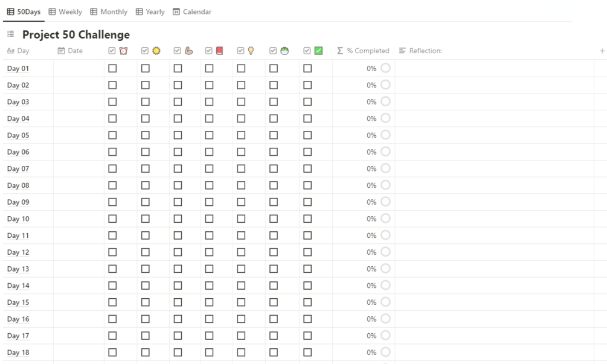This screenshot has width=607, height=364.
Task: Open the Project 50 Challenge list toggle icon
Action: (11, 34)
